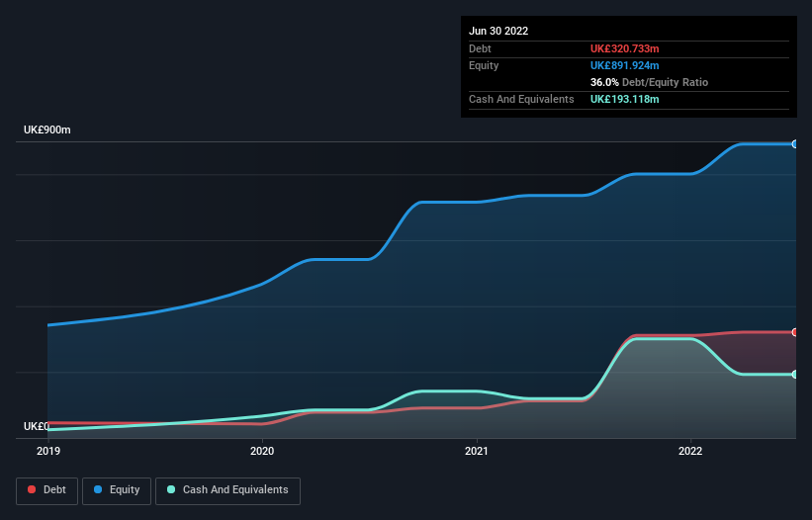The width and height of the screenshot is (812, 520).
Task: Toggle the Debt series legend button
Action: pos(47,490)
